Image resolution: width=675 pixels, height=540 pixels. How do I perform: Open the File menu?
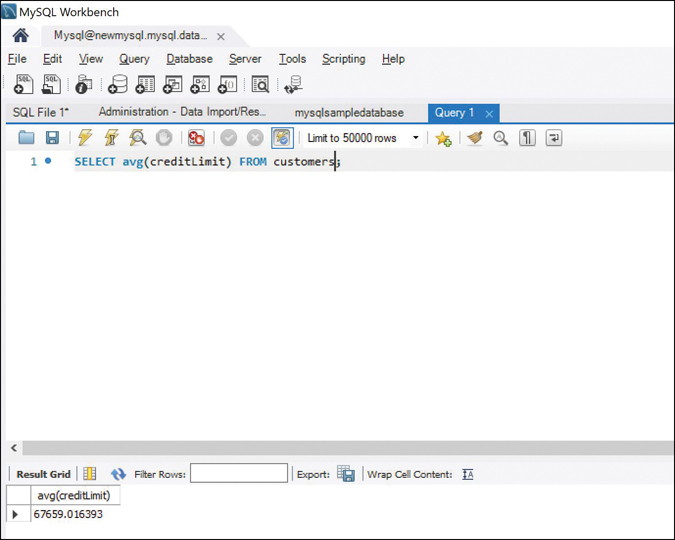tap(17, 59)
